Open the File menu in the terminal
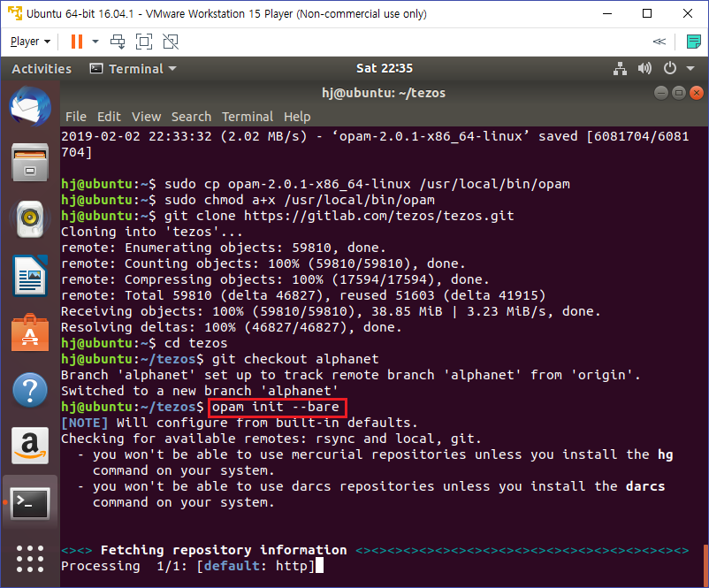Viewport: 709px width, 588px height. tap(76, 117)
